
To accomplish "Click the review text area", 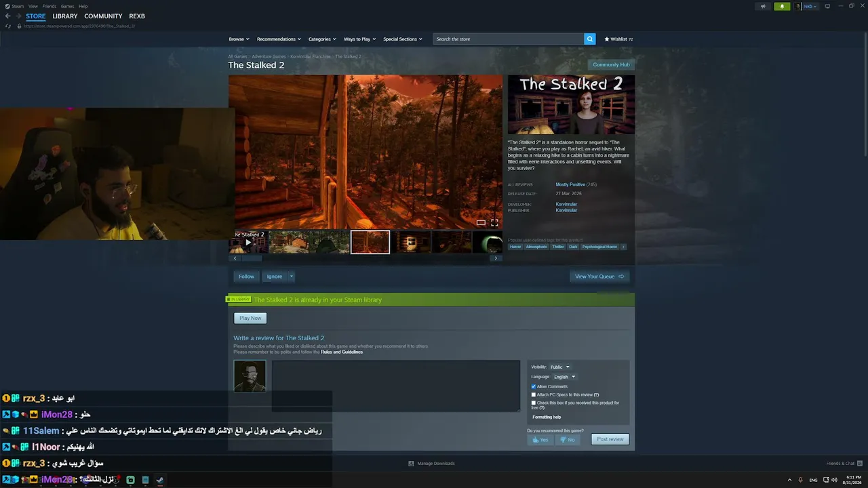I will [396, 386].
